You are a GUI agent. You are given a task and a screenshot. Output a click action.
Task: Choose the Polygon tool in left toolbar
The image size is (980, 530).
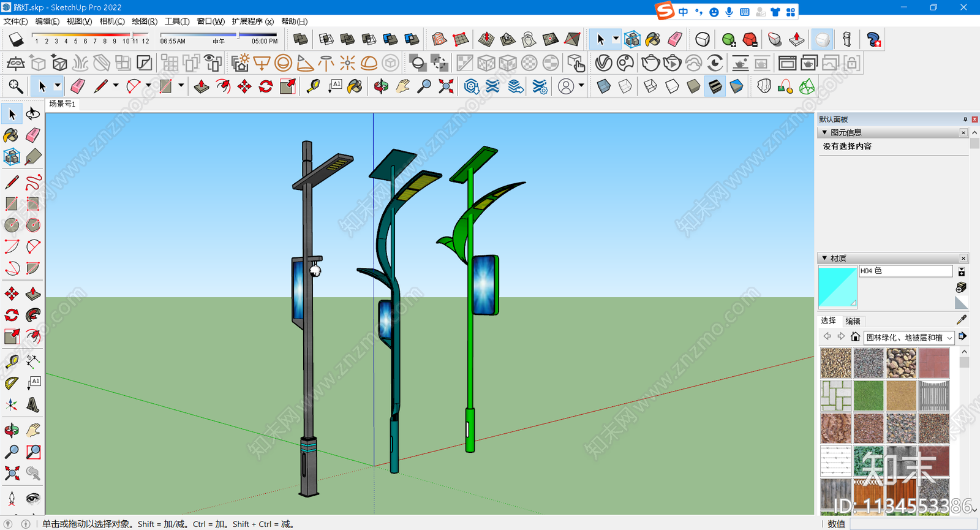(33, 225)
